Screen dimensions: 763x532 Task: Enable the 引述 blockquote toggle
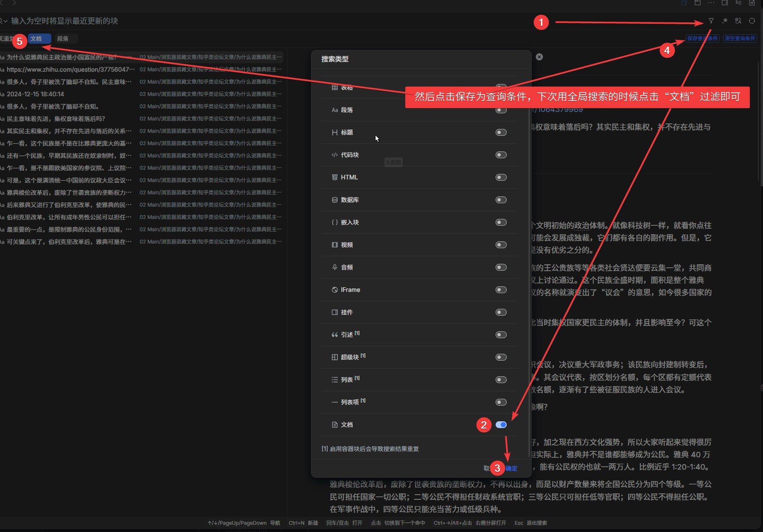click(x=501, y=335)
